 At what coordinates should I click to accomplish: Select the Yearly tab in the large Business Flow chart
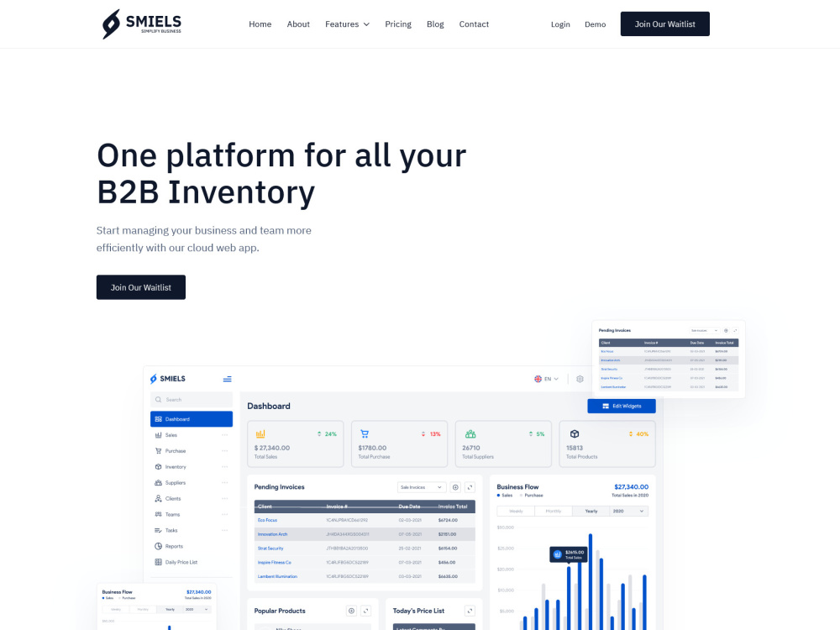591,511
